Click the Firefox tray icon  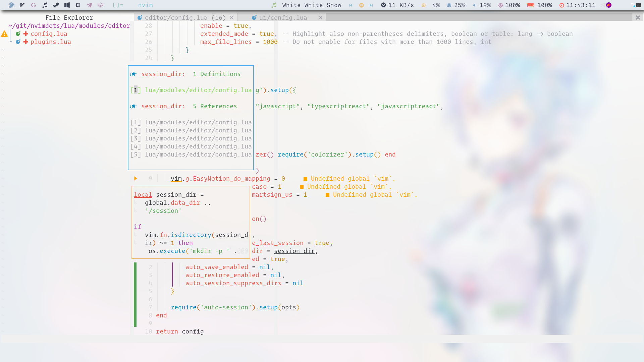pyautogui.click(x=609, y=5)
